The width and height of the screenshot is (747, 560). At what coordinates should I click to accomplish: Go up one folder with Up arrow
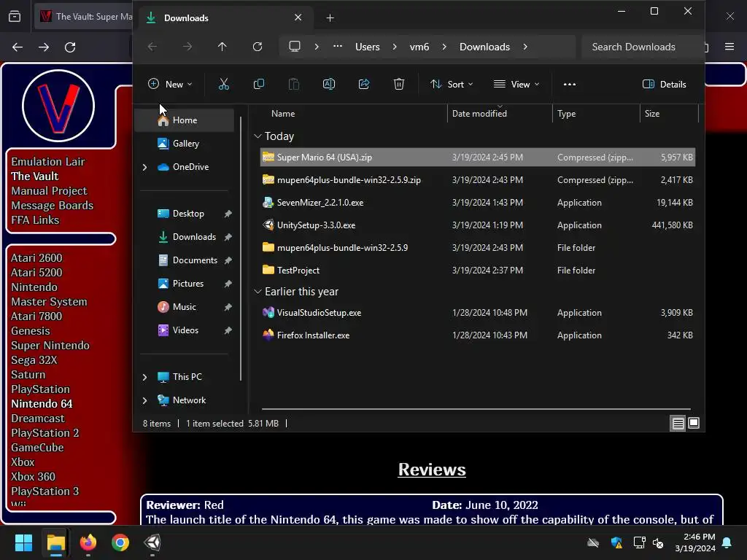222,47
